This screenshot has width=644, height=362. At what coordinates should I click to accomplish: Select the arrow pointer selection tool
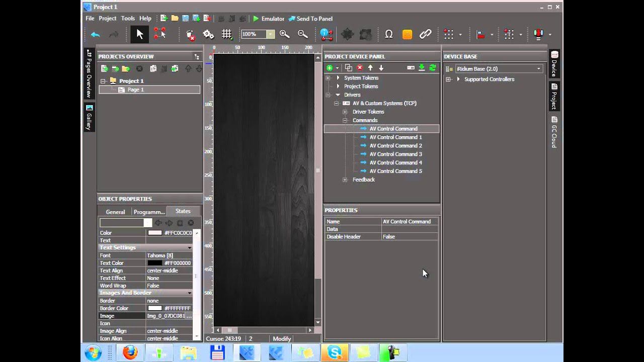coord(140,34)
